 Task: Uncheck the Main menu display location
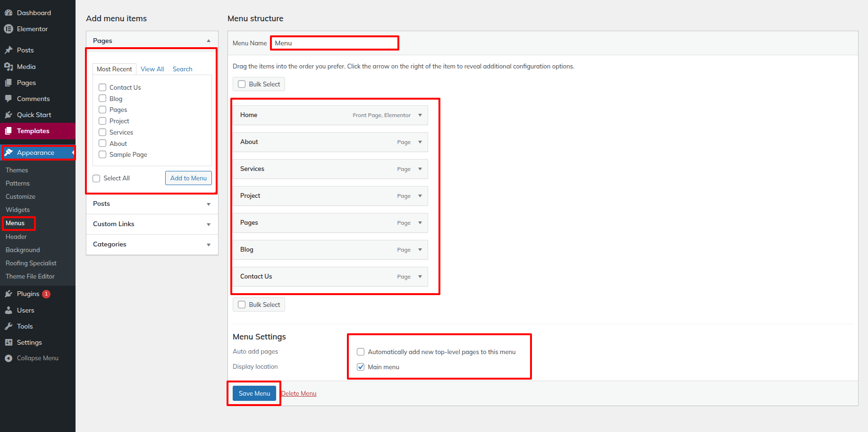361,367
